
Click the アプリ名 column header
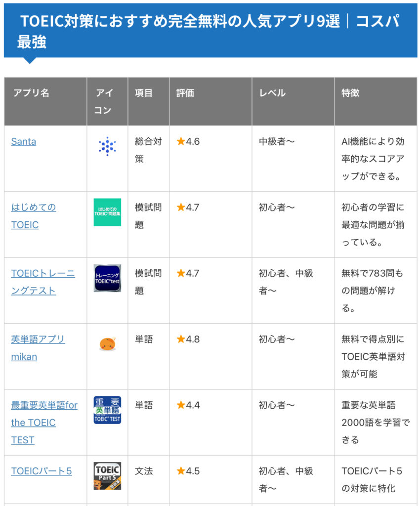(x=31, y=93)
